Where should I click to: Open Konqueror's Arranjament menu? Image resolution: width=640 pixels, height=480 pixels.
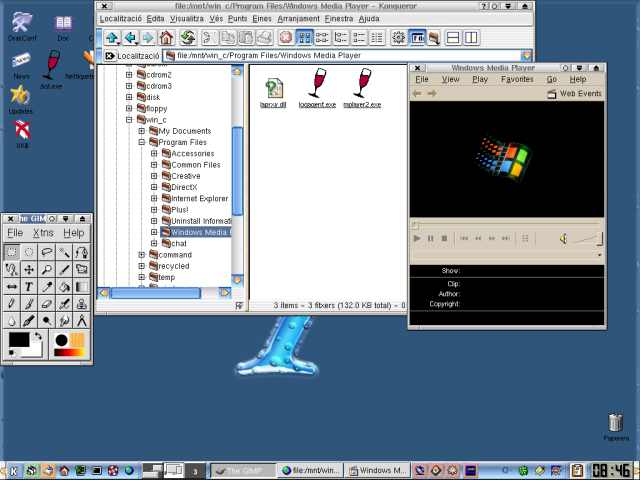298,19
